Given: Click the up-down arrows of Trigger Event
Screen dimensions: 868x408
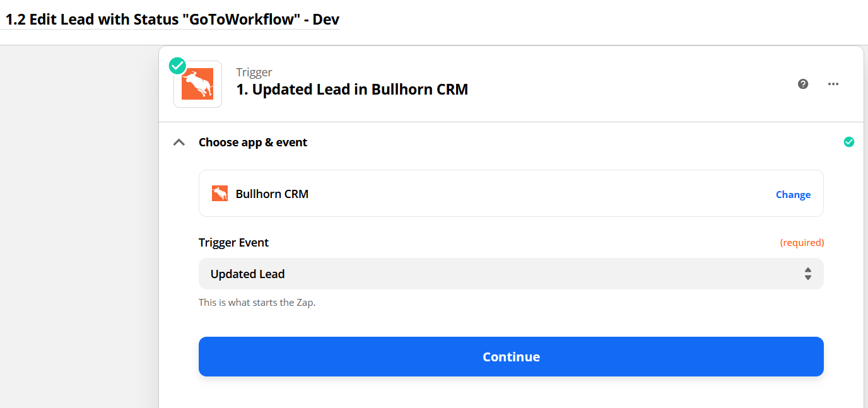Looking at the screenshot, I should pos(808,274).
